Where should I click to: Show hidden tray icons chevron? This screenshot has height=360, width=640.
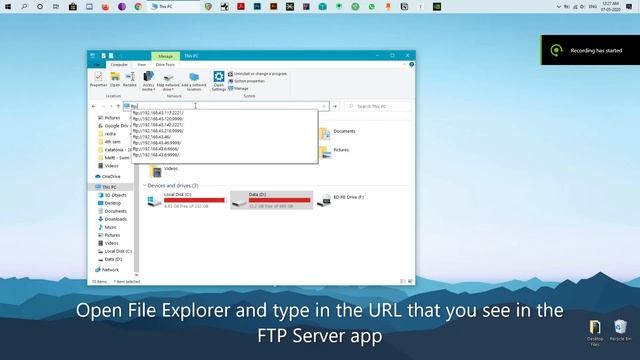tap(558, 7)
